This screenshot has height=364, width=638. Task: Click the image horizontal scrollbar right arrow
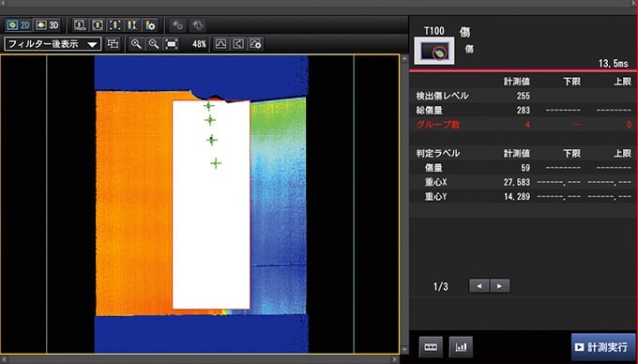[394, 359]
